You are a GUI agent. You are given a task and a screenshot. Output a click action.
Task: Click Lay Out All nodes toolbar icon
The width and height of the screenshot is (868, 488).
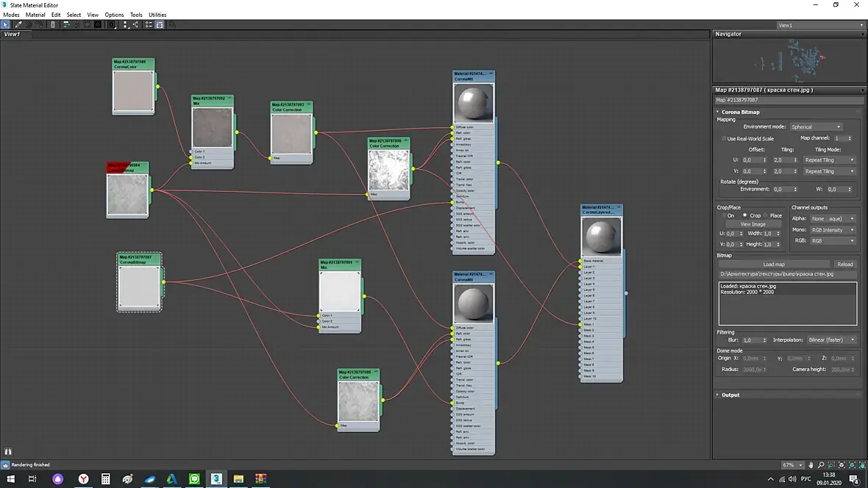[x=125, y=24]
